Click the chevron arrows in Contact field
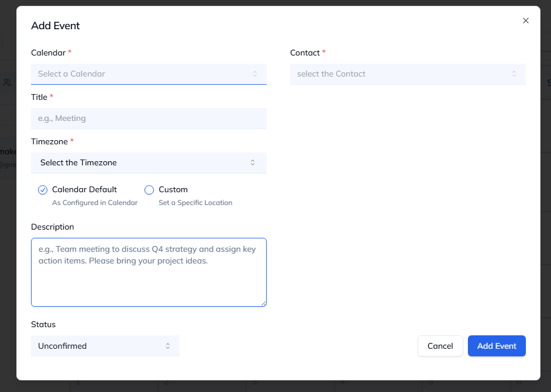The height and width of the screenshot is (392, 551). pos(514,74)
